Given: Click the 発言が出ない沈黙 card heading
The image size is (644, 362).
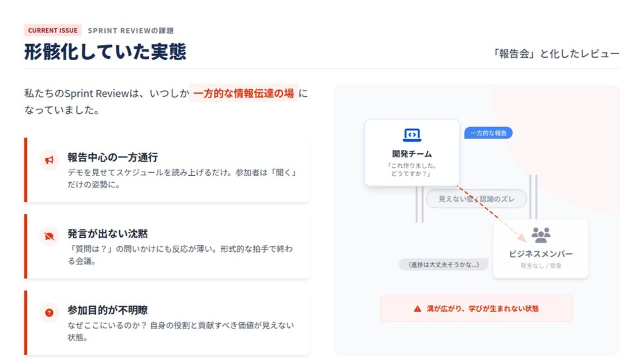Looking at the screenshot, I should 107,234.
